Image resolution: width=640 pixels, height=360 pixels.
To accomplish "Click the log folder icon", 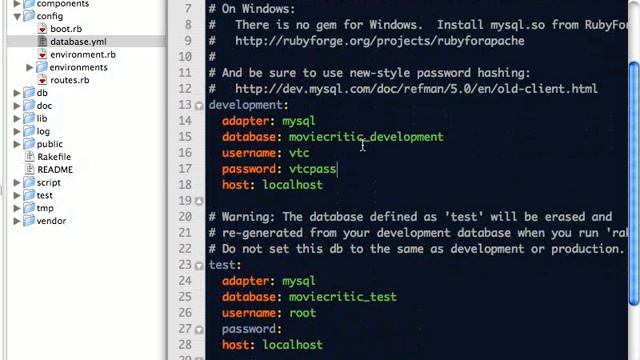I will pyautogui.click(x=29, y=131).
